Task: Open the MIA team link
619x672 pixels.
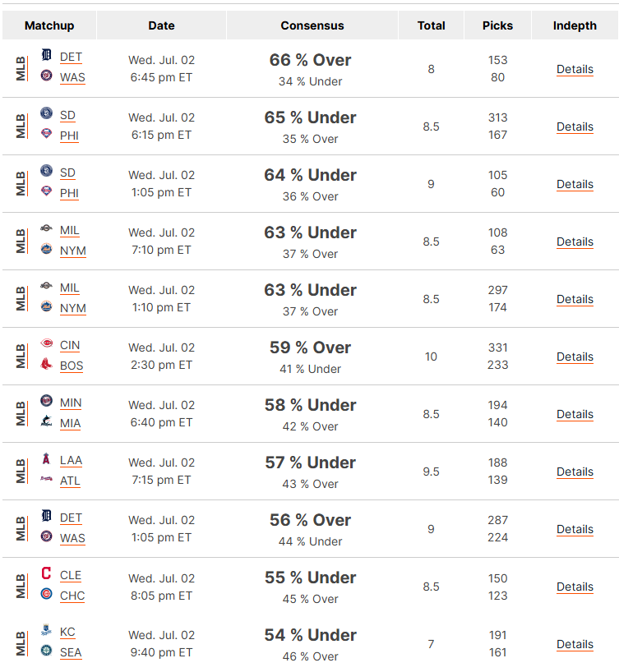Action: click(x=71, y=423)
